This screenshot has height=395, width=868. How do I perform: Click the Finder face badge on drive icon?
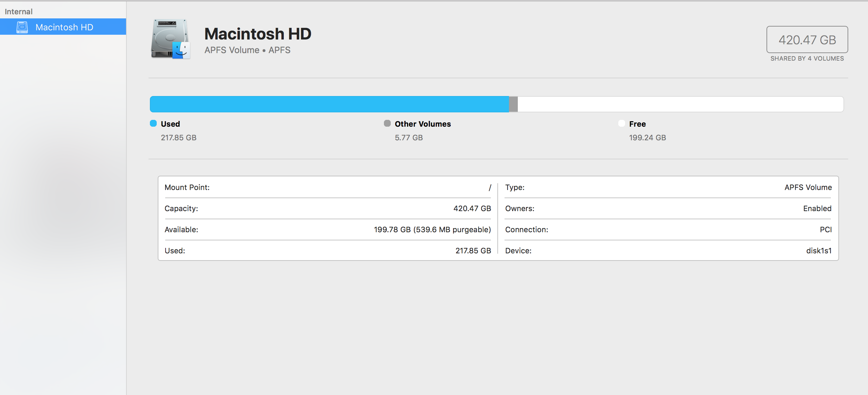181,50
